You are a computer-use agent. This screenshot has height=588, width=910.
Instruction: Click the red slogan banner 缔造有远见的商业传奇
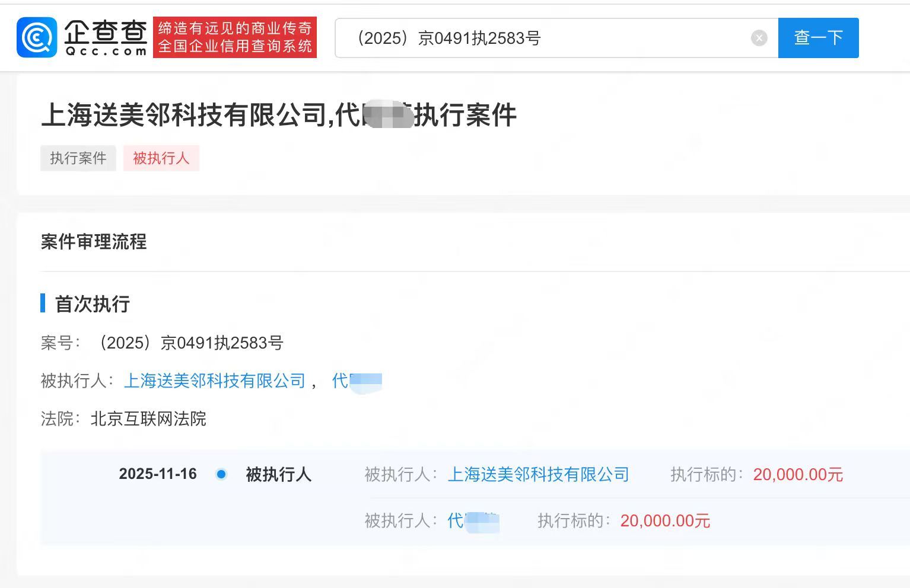coord(235,37)
